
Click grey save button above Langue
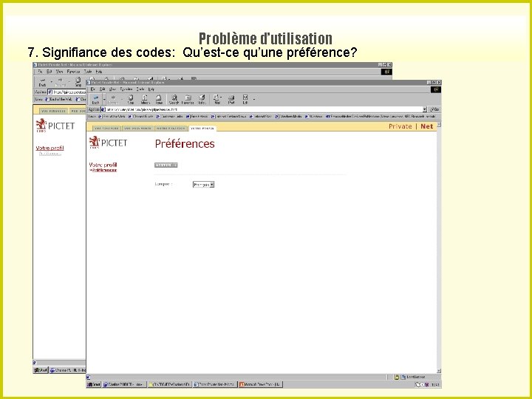(x=166, y=166)
